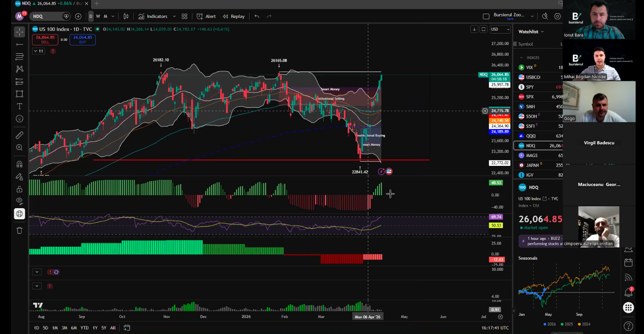Image resolution: width=644 pixels, height=334 pixels.
Task: Open the layout grid selector
Action: tap(184, 16)
